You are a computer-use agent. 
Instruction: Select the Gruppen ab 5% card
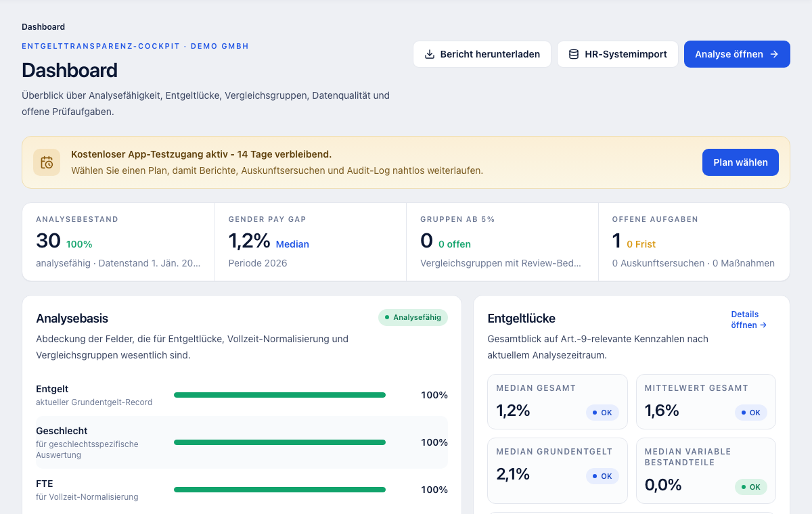(x=502, y=241)
